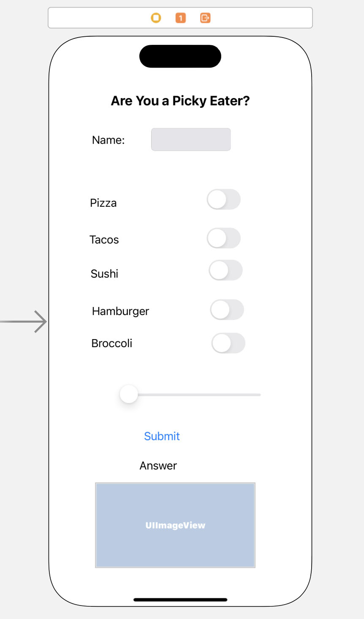Select the First Responder icon
Viewport: 364px width, 619px height.
tap(181, 18)
